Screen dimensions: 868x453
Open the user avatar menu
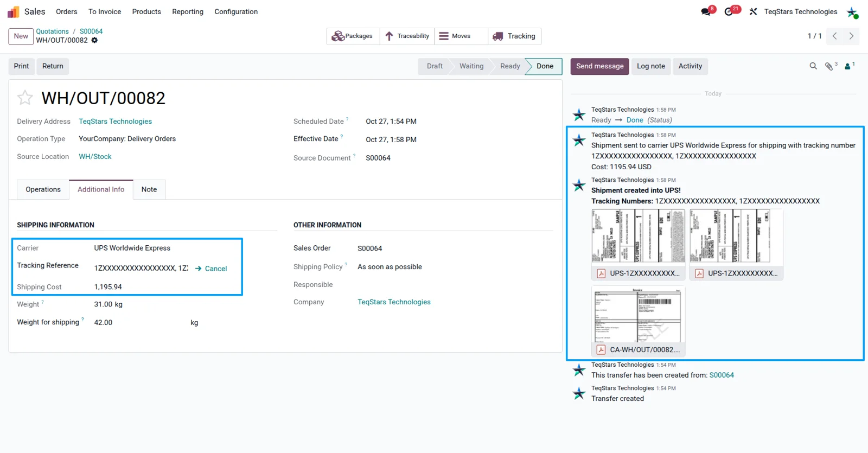point(852,12)
